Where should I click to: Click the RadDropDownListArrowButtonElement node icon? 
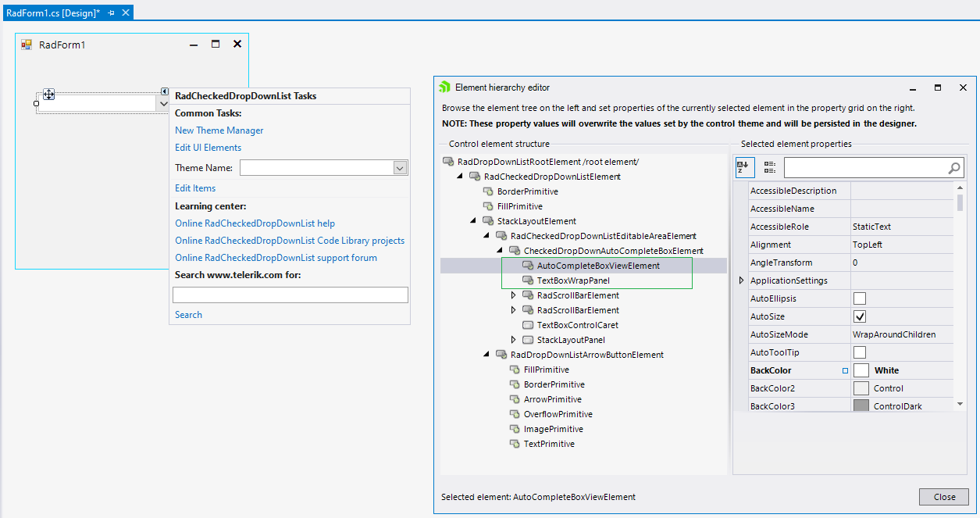(x=501, y=355)
